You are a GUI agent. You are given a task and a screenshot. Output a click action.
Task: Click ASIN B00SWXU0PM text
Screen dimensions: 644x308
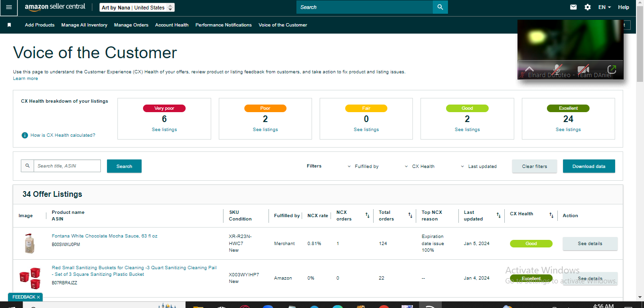[66, 245]
